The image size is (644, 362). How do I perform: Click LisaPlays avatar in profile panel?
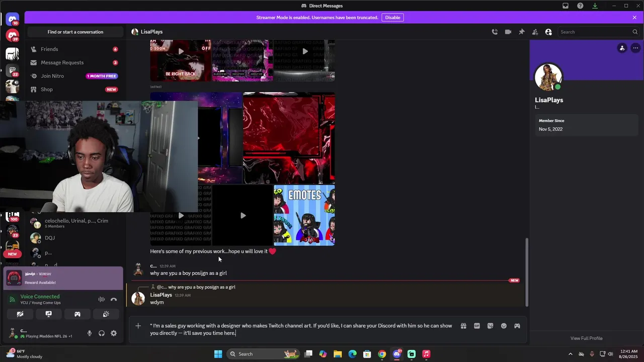[548, 77]
